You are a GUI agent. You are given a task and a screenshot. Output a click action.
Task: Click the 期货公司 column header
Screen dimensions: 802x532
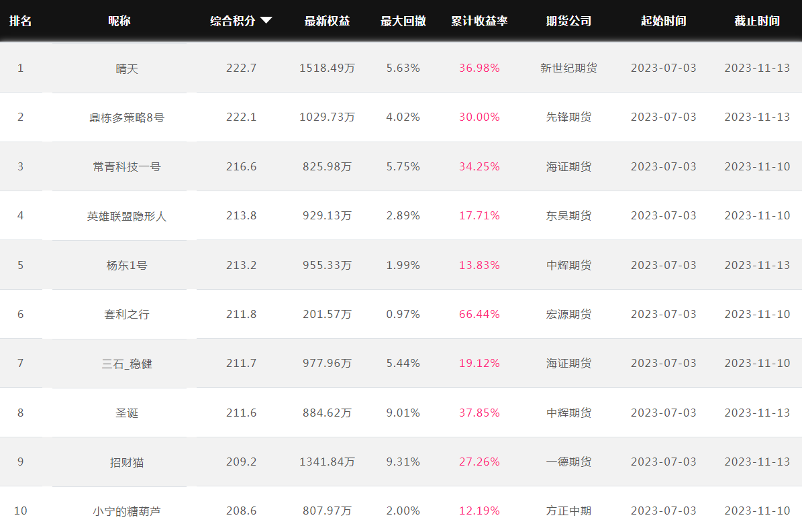point(568,21)
